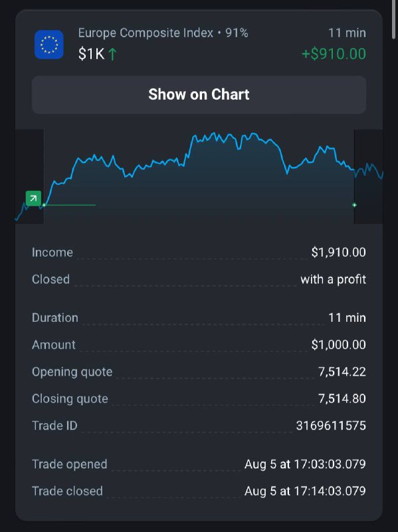Viewport: 398px width, 532px height.
Task: Select the Income row value $1,910.00
Action: 338,252
